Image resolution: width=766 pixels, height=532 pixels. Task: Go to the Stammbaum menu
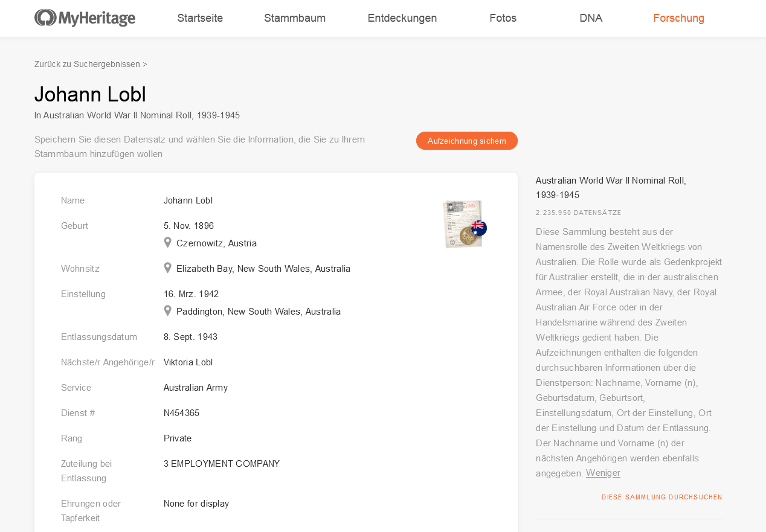click(x=295, y=18)
